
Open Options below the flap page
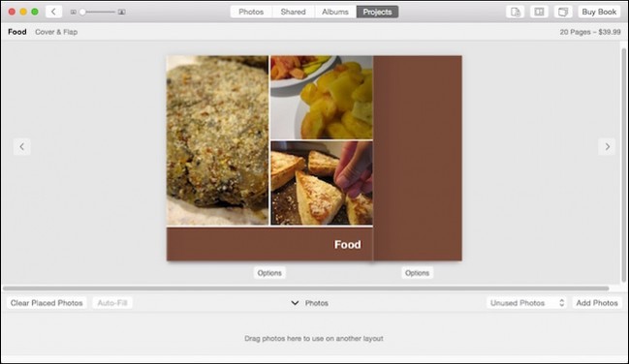[x=417, y=273]
